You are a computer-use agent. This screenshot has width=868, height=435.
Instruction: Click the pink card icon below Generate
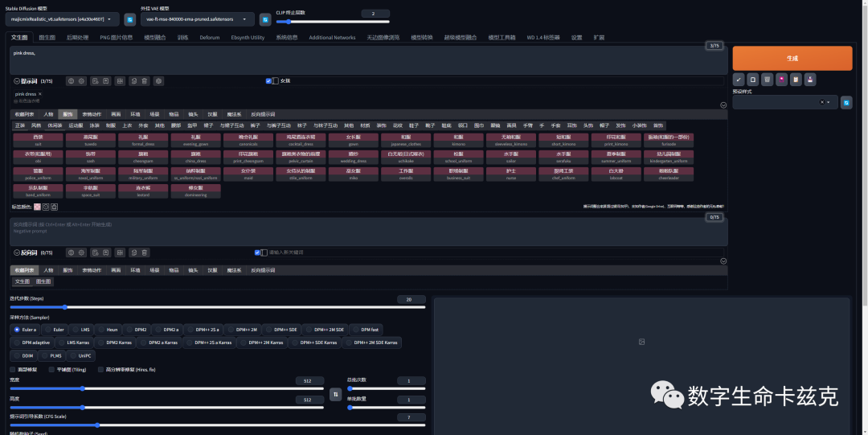782,80
